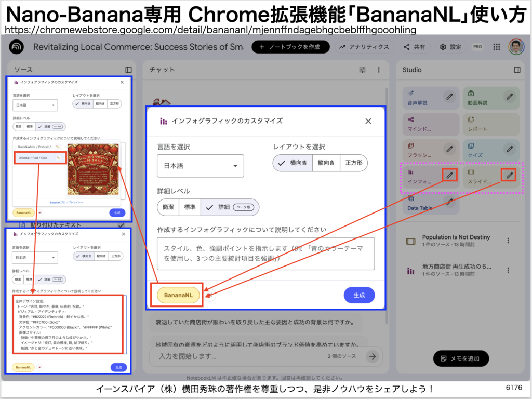The width and height of the screenshot is (532, 399).
Task: Collapse the Studio panel with its sidebar icon
Action: coord(517,70)
